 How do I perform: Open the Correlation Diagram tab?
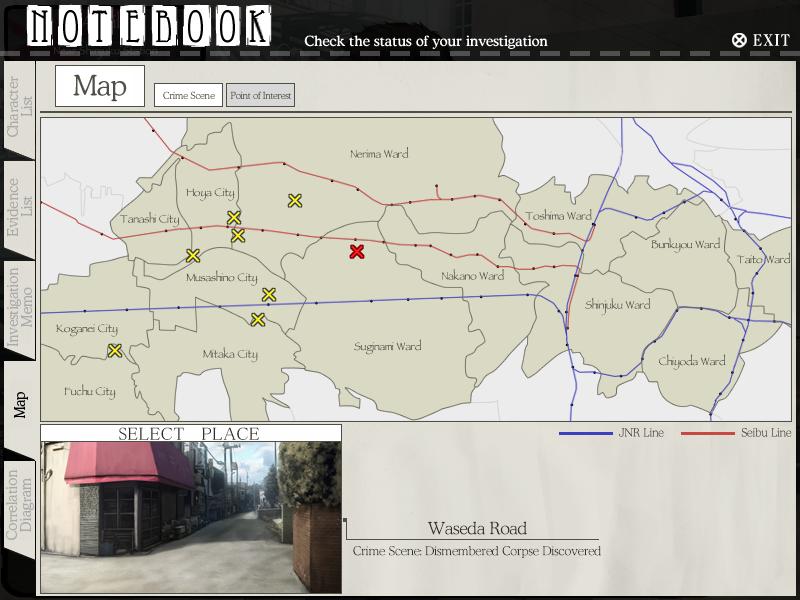pos(18,505)
